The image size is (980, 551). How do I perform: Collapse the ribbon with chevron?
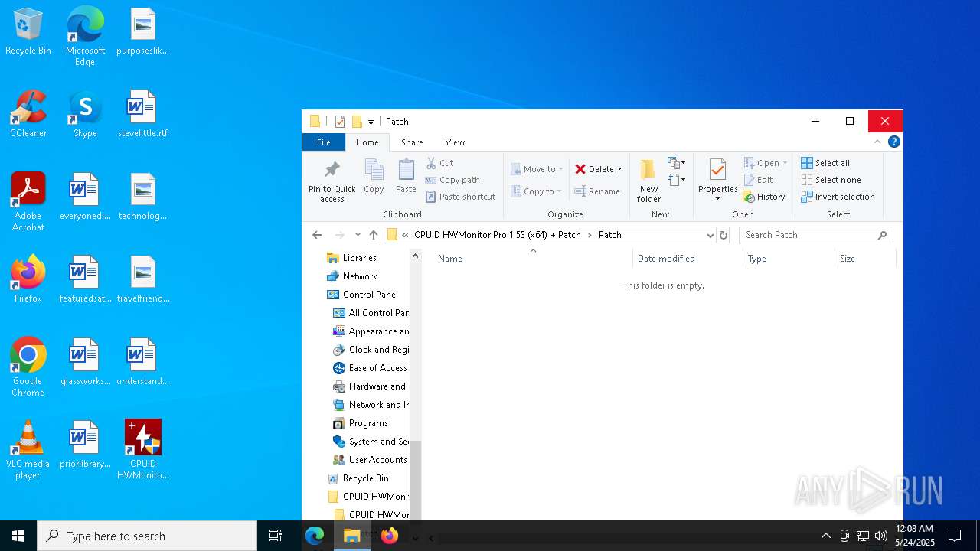tap(877, 142)
